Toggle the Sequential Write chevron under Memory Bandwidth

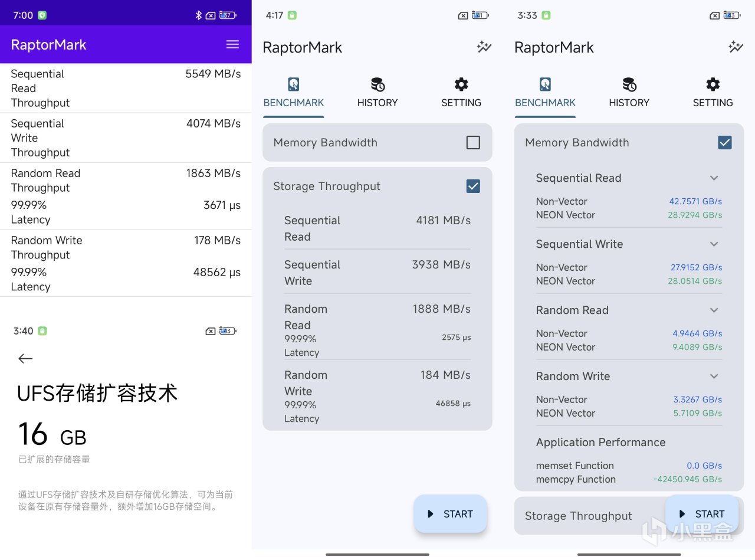click(714, 244)
